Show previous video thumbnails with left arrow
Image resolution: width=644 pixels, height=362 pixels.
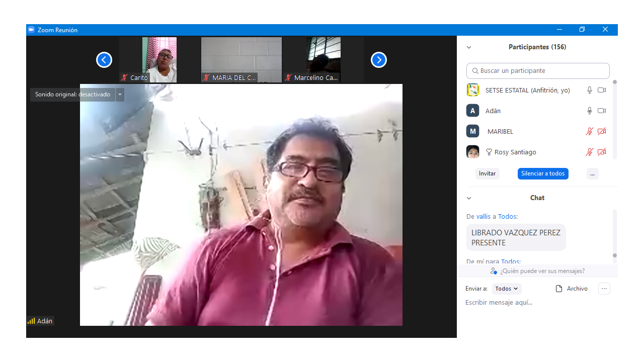tap(104, 60)
